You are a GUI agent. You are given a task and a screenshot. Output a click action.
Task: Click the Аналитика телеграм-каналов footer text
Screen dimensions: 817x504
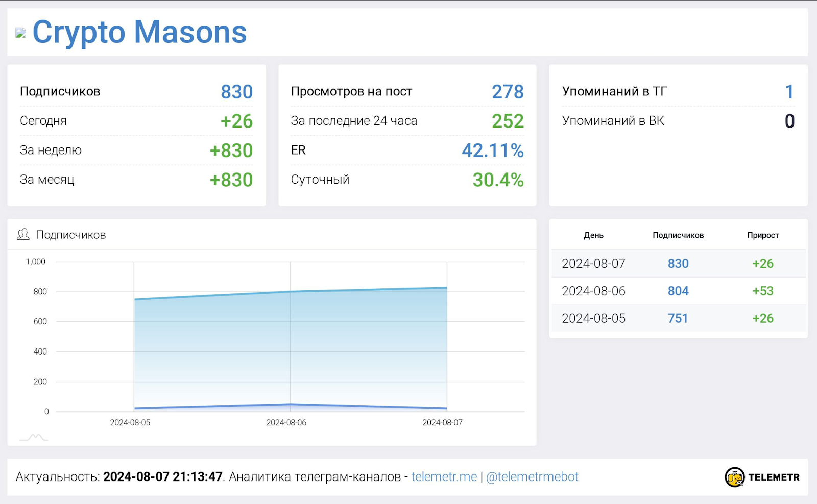pos(315,476)
